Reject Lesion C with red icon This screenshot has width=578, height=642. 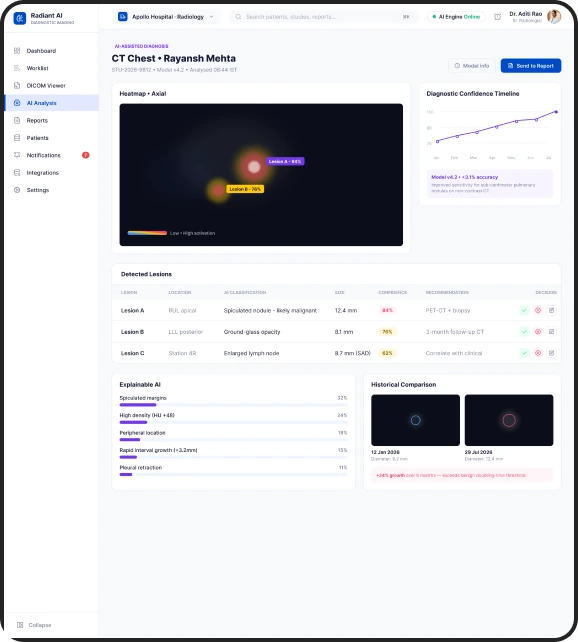point(538,353)
